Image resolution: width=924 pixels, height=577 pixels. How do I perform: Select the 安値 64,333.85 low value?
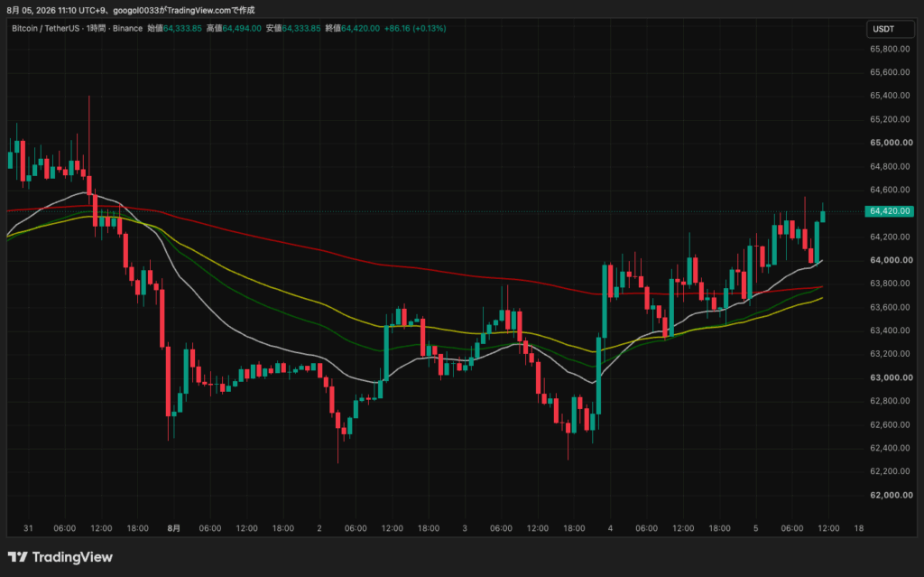(x=293, y=28)
